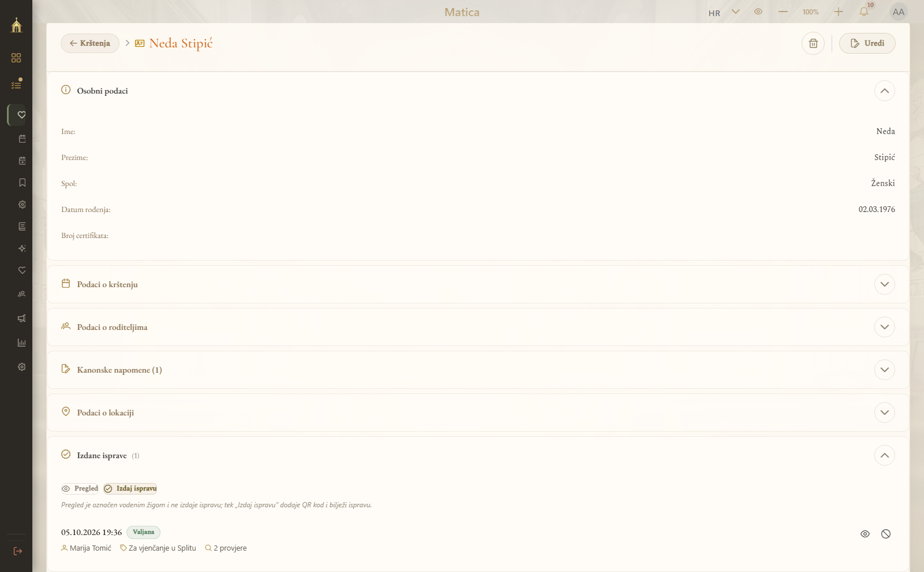The width and height of the screenshot is (924, 572).
Task: Revoke the issued certificate with ban icon
Action: tap(886, 534)
